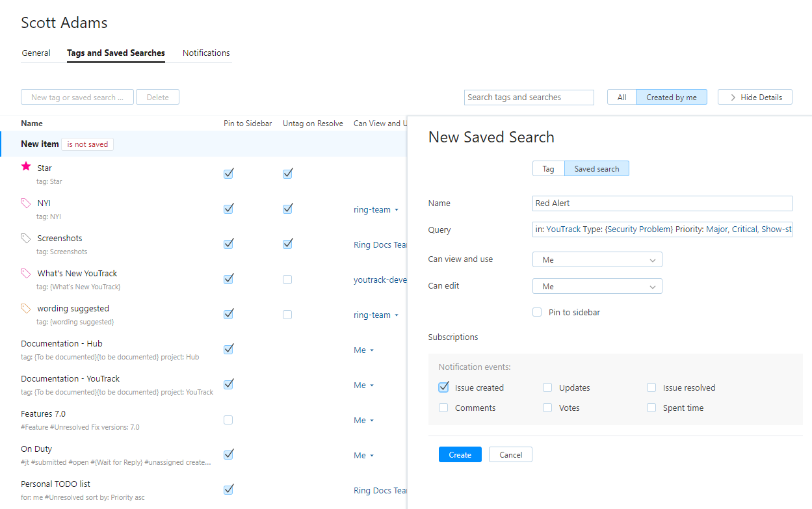The image size is (812, 509).
Task: Click the chevron icon on Hide Details
Action: (x=733, y=98)
